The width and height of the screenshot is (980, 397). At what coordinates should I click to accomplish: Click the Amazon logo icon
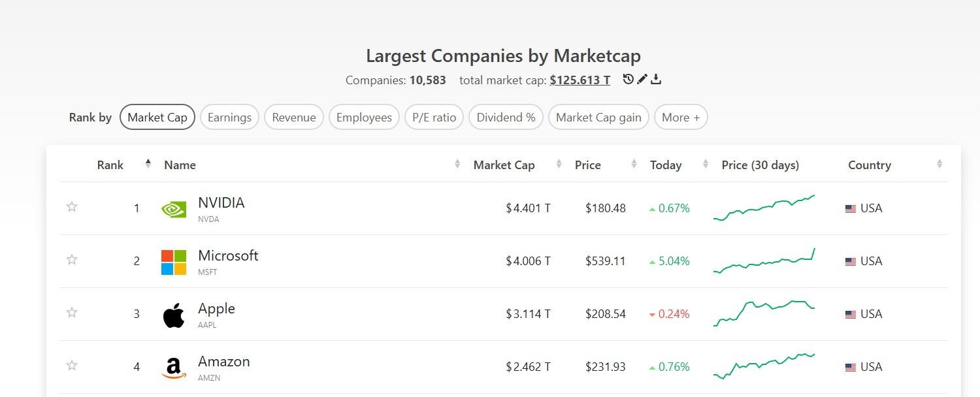[174, 368]
